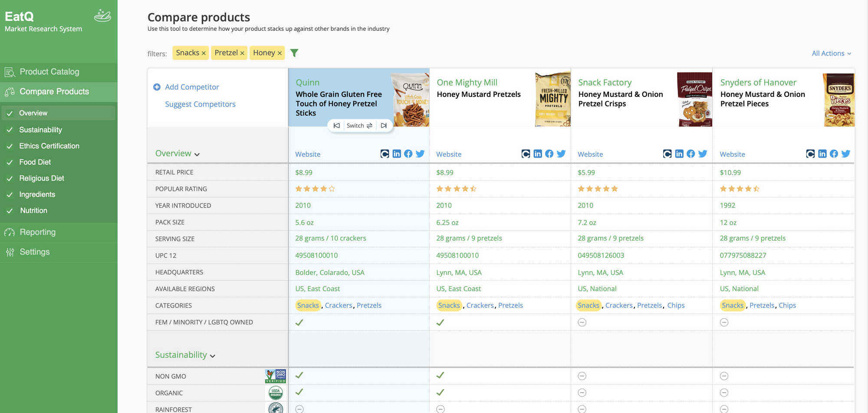Click the Snack Factory Pretzel Crisps image
868x413 pixels.
(x=695, y=99)
